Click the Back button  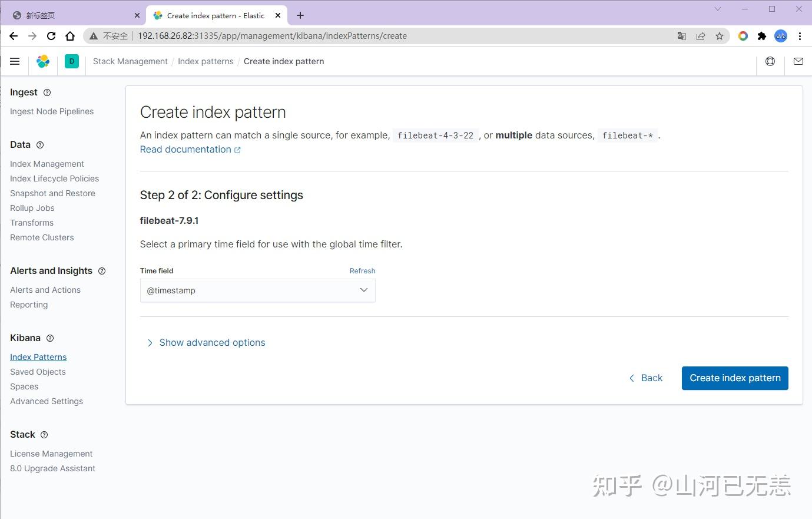point(645,378)
